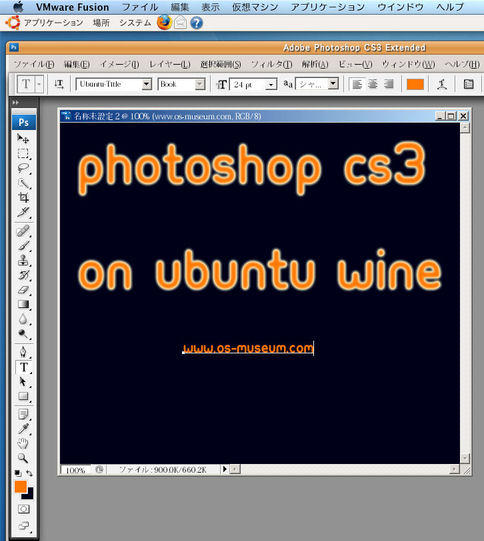
Task: Select the Blur tool
Action: (x=23, y=319)
